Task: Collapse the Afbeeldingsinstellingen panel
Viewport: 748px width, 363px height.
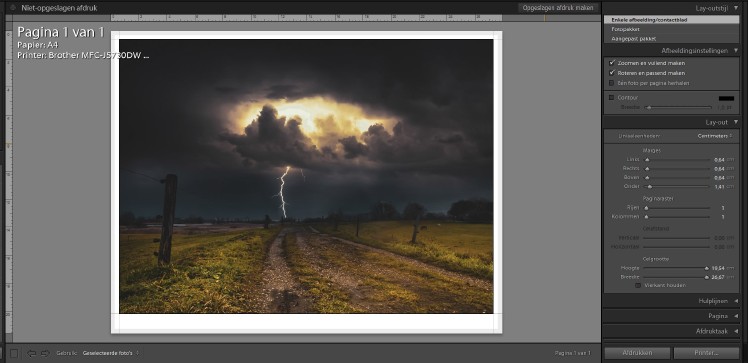Action: 736,51
